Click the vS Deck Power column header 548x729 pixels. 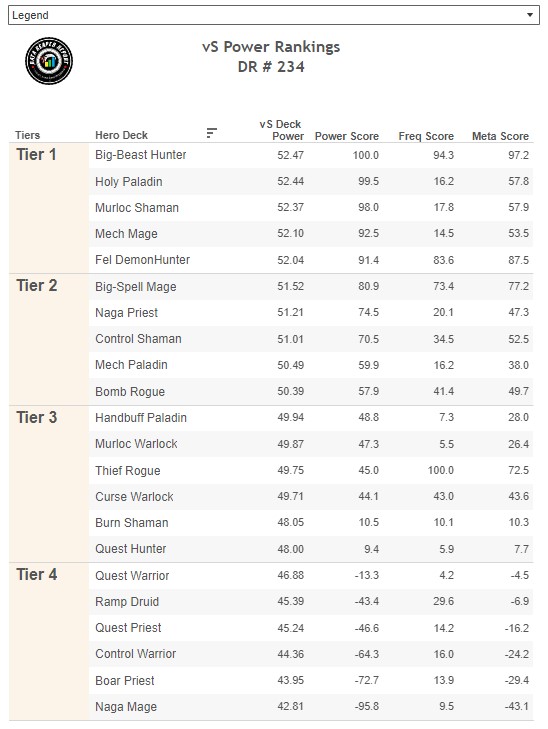point(281,130)
